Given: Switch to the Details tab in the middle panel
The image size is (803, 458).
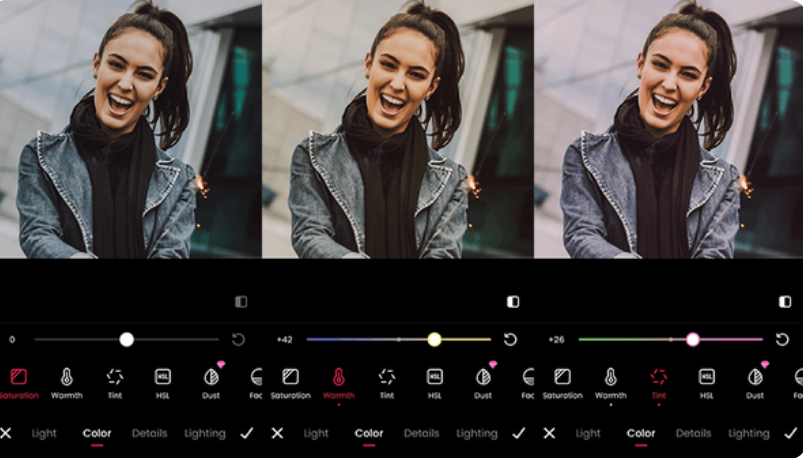Looking at the screenshot, I should pyautogui.click(x=421, y=434).
